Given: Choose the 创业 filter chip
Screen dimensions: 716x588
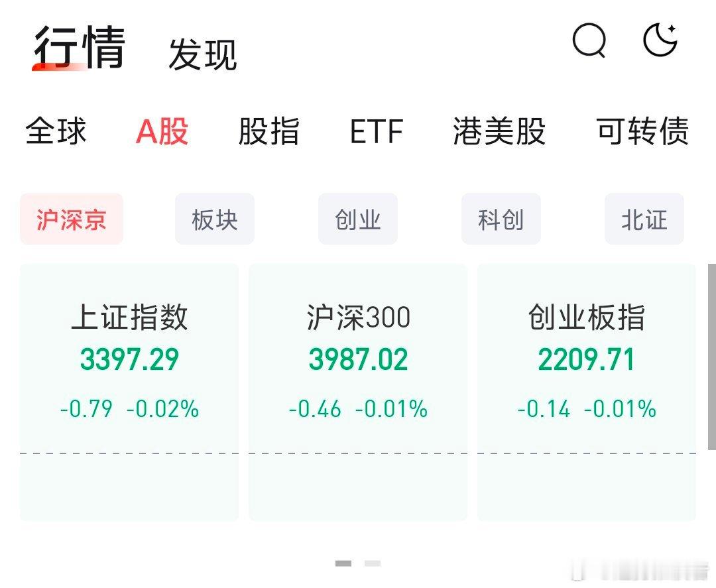Looking at the screenshot, I should click(358, 219).
